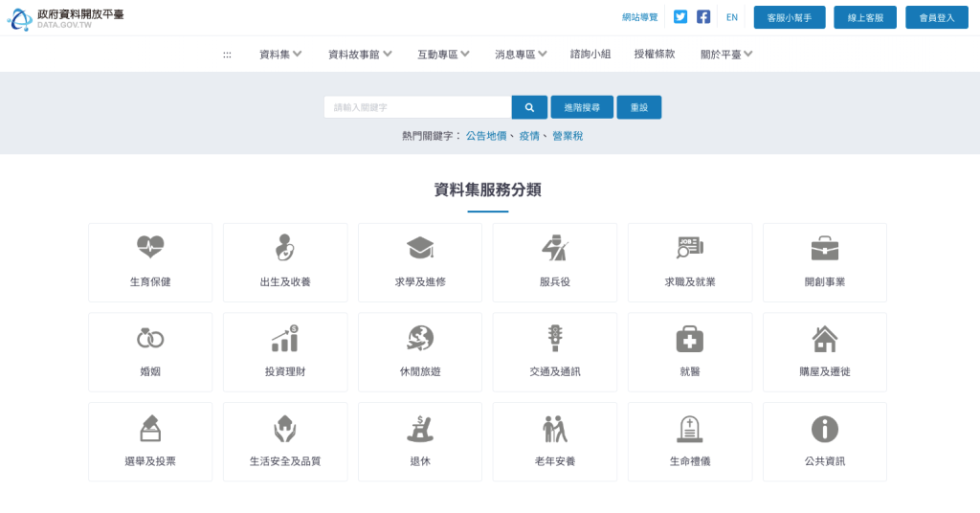The image size is (980, 513).
Task: Open the 網站導覽 sitemap link
Action: [x=640, y=17]
